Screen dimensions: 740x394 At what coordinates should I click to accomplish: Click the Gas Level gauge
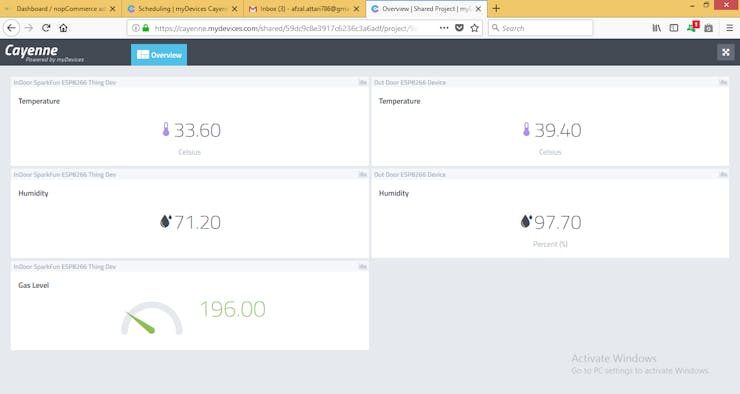(151, 318)
